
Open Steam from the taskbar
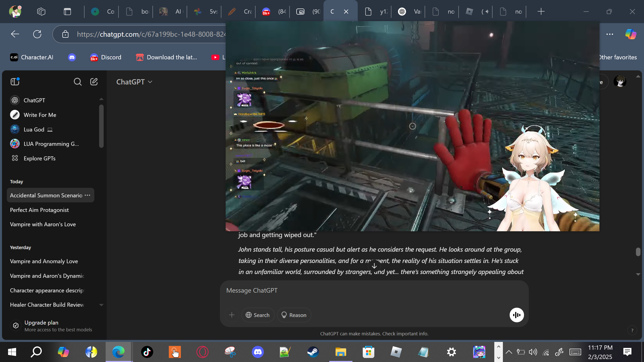[x=313, y=352]
